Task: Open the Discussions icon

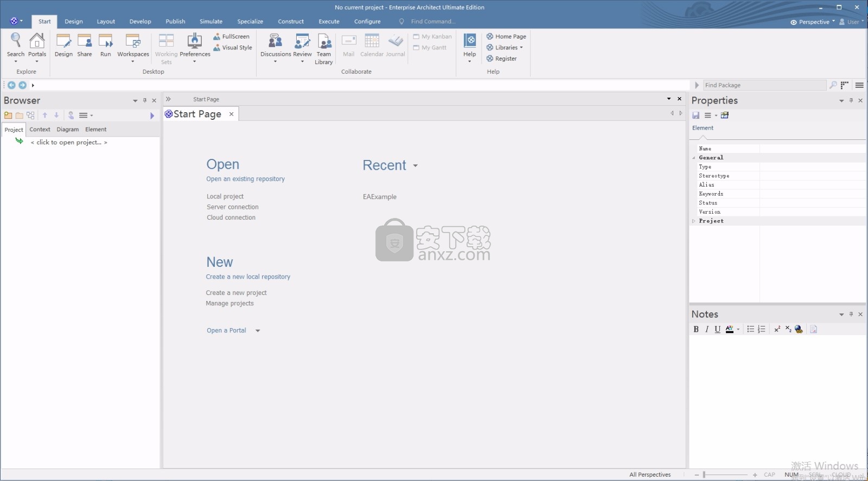Action: (x=276, y=47)
